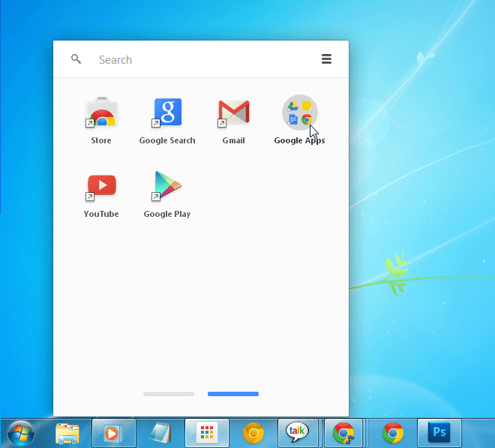Launch the YouTube app
This screenshot has width=495, height=448.
pyautogui.click(x=101, y=187)
